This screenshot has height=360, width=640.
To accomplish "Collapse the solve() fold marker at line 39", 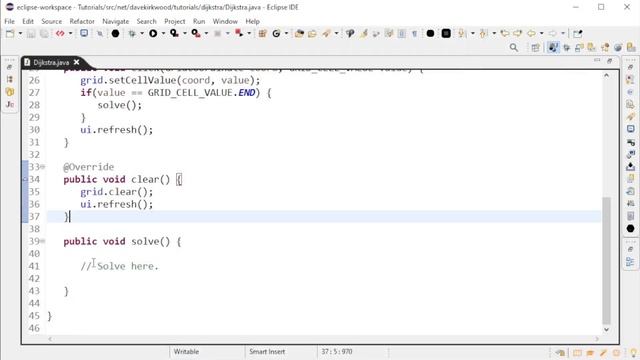I will (x=43, y=241).
